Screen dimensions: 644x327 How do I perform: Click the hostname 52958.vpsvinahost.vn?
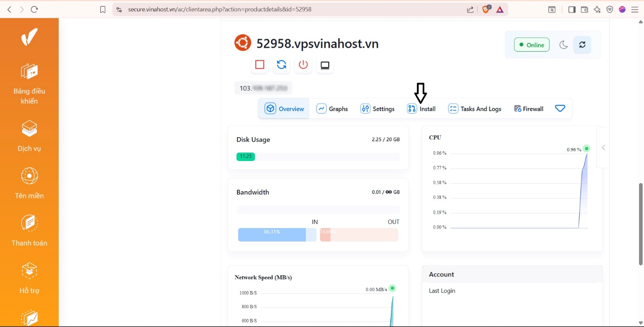[x=318, y=44]
